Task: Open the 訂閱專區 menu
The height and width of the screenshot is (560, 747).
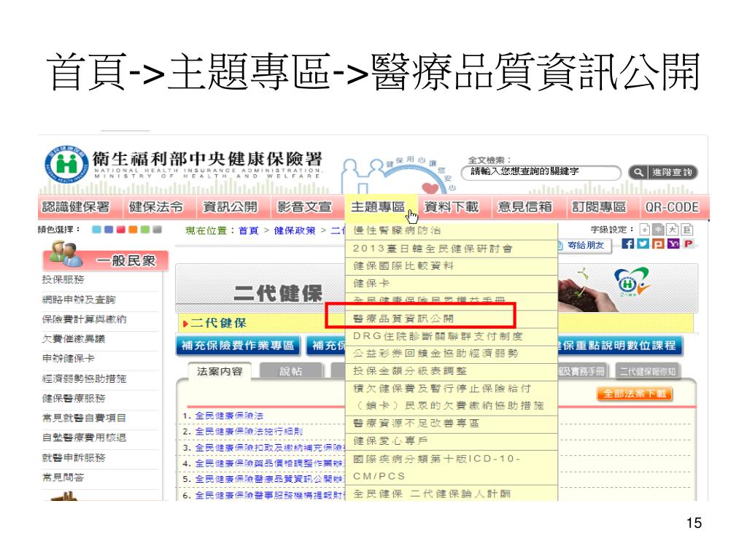Action: pyautogui.click(x=599, y=206)
